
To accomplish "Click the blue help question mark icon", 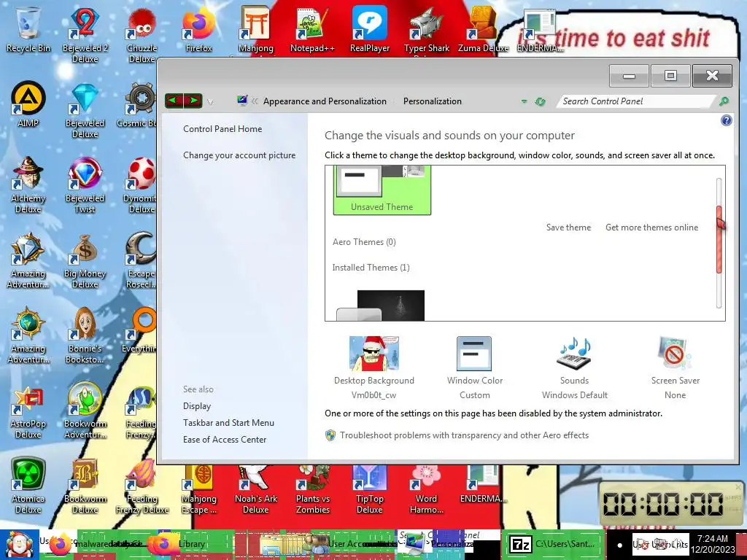I will click(726, 120).
